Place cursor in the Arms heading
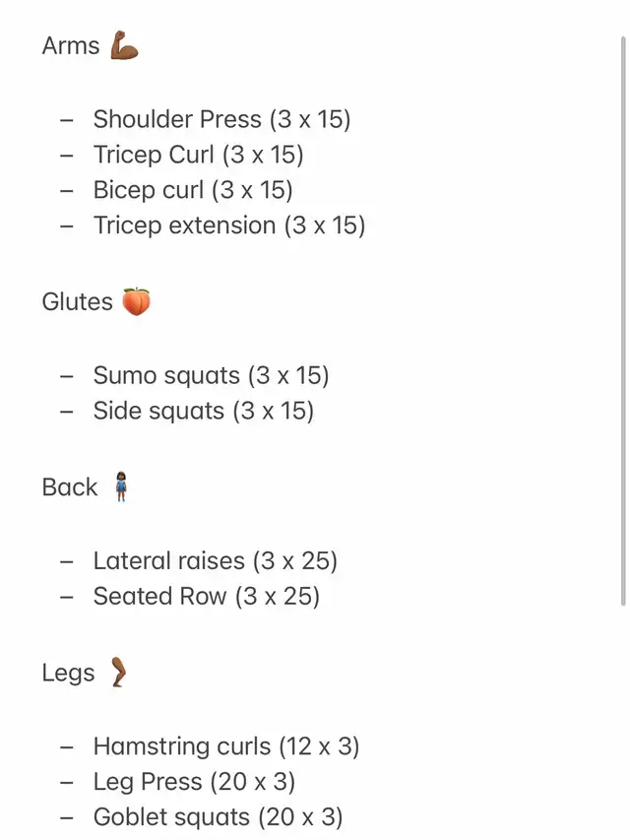Viewport: 630px width, 840px height. [x=71, y=45]
